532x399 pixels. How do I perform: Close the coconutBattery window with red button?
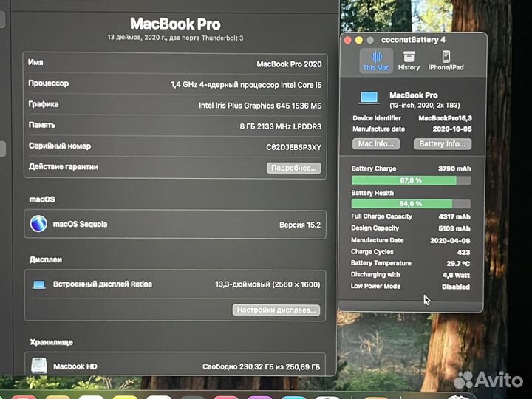pos(348,40)
